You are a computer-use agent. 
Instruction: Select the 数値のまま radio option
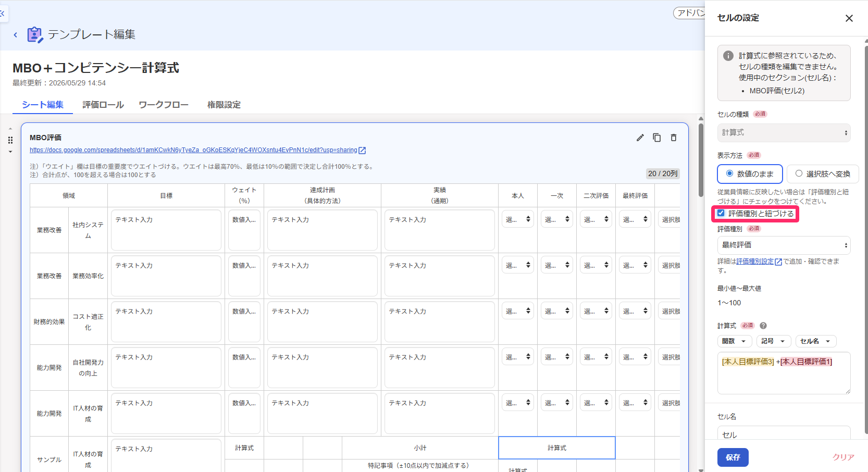pos(750,174)
